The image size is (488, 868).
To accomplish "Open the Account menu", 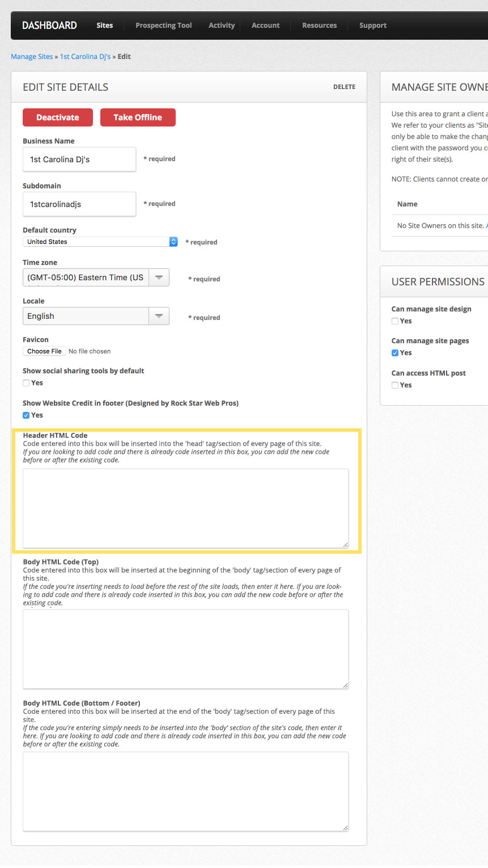I will click(x=266, y=26).
